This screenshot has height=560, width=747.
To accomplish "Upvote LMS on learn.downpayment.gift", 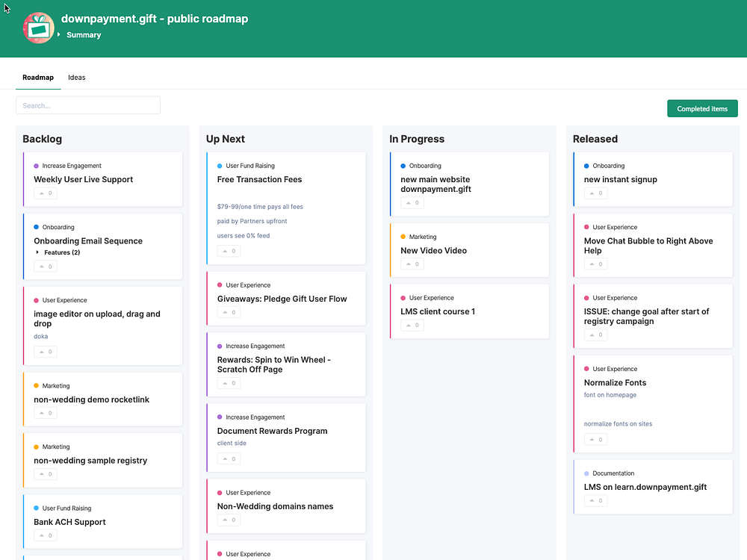I will [596, 501].
